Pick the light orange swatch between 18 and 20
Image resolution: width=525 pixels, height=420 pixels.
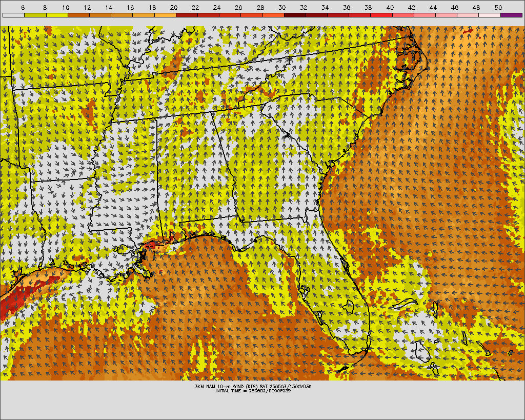pyautogui.click(x=165, y=15)
